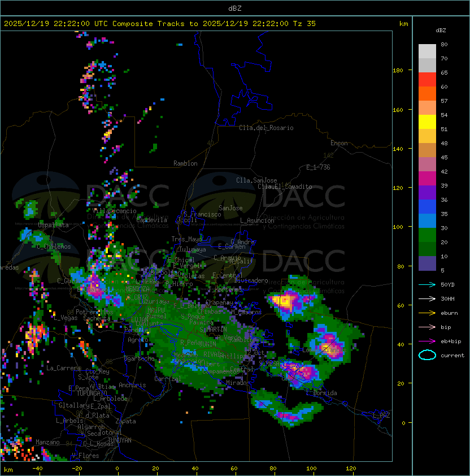Screen dimensions: 470x476
Task: Click the 'TUPUNGATO' map label
Action: [x=92, y=393]
